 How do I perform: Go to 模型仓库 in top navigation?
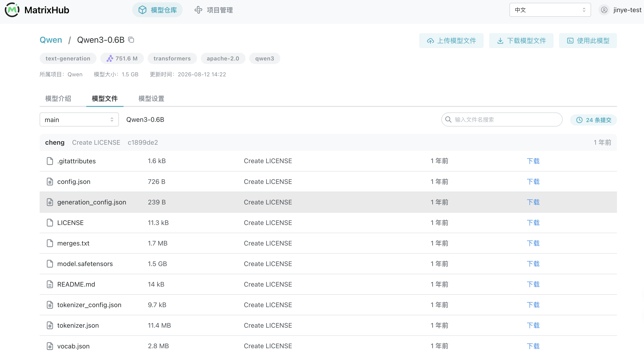[157, 10]
